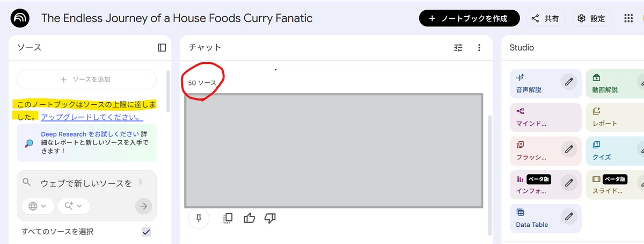Viewport: 644px width, 244px height.
Task: Follow the アップグレードしてください link
Action: [x=92, y=117]
